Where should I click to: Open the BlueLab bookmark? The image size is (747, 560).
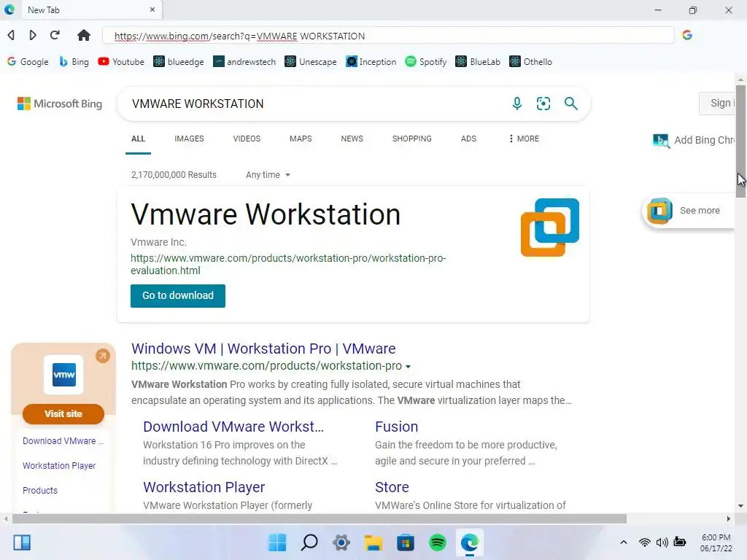coord(478,62)
